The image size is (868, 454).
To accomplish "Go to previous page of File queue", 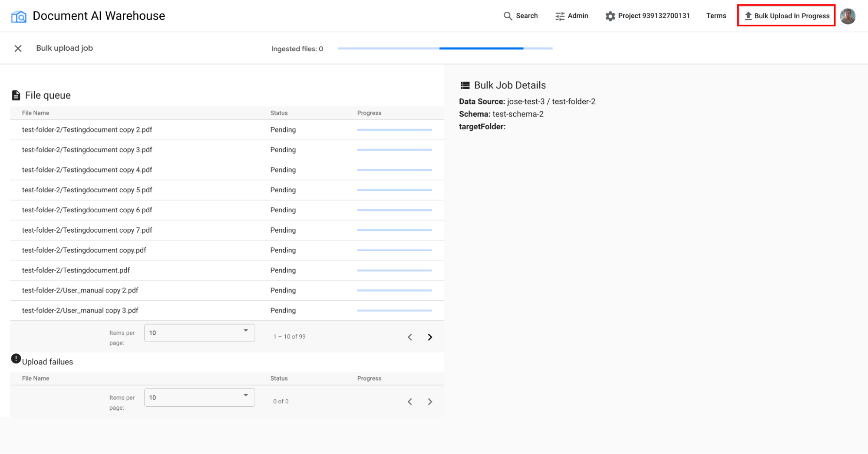I will click(409, 337).
